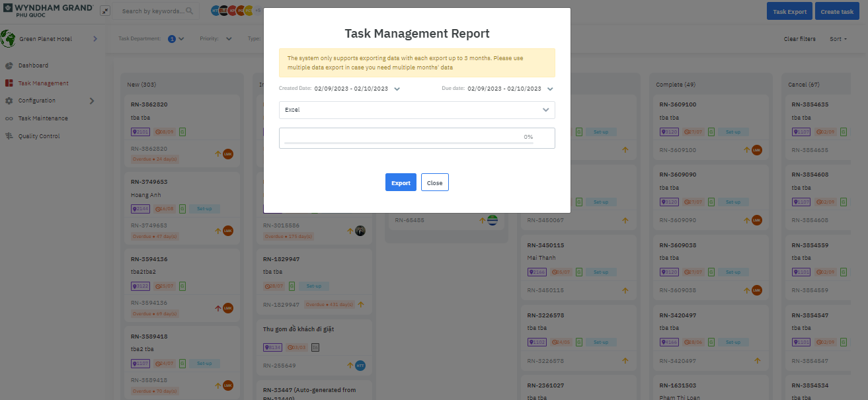Click the search magnifier icon
The width and height of the screenshot is (868, 400).
pos(190,11)
